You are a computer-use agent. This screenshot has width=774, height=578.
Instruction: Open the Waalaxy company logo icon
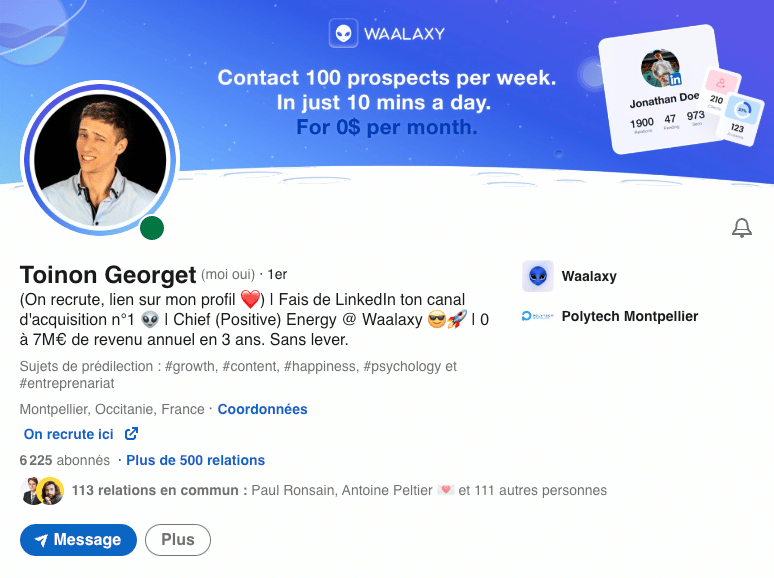point(538,276)
